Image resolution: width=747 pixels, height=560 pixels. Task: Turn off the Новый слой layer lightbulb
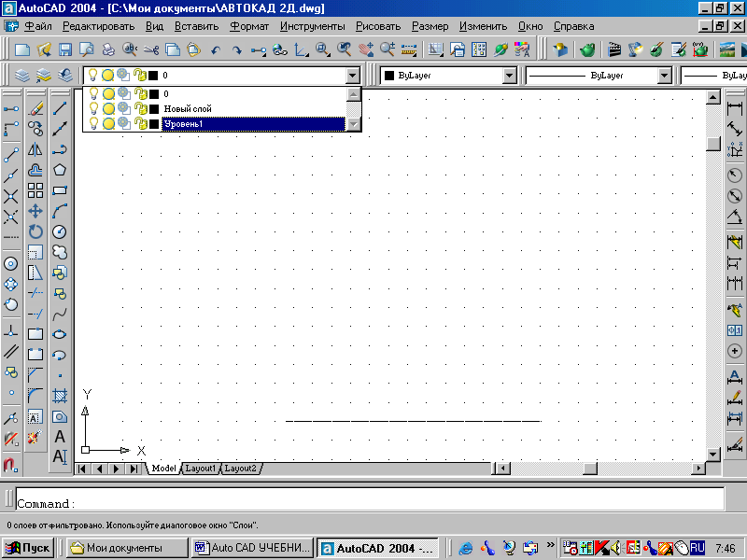point(94,109)
